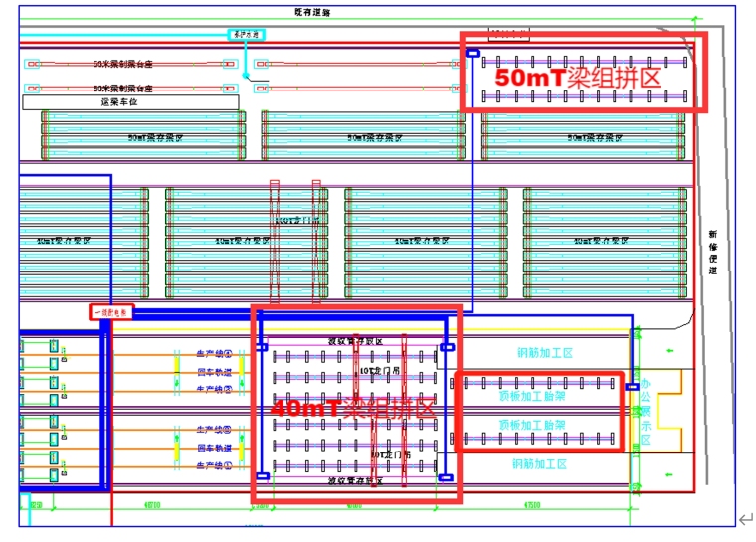756x542 pixels.
Task: Click the 100T龙门吊 gantry crane label
Action: [296, 220]
